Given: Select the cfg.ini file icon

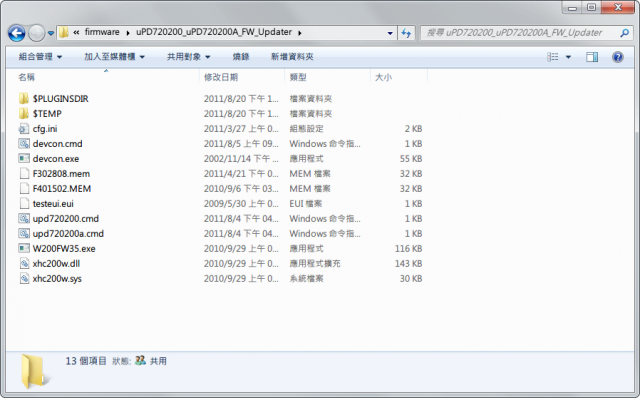Looking at the screenshot, I should pyautogui.click(x=24, y=129).
